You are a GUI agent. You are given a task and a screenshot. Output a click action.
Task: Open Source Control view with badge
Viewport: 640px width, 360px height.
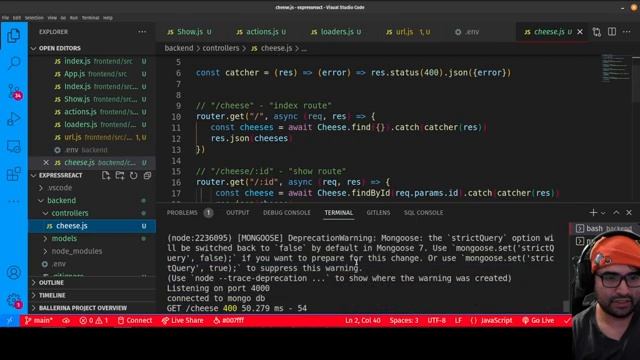(14, 91)
